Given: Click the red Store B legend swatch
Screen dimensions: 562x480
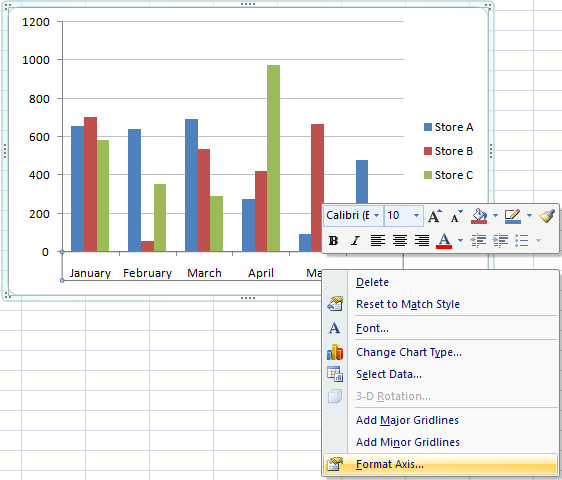Looking at the screenshot, I should tap(428, 151).
